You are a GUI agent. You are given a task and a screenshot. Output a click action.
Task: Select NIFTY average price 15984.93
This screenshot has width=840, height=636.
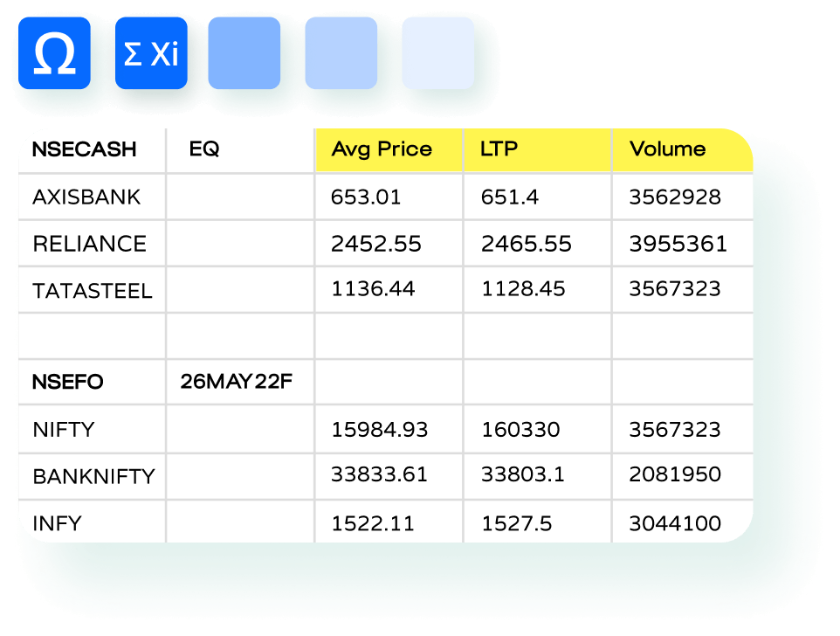(x=380, y=430)
